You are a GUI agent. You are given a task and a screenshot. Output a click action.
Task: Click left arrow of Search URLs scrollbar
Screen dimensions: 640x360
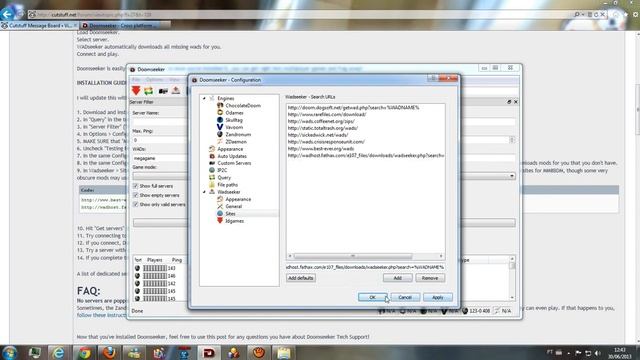(290, 256)
